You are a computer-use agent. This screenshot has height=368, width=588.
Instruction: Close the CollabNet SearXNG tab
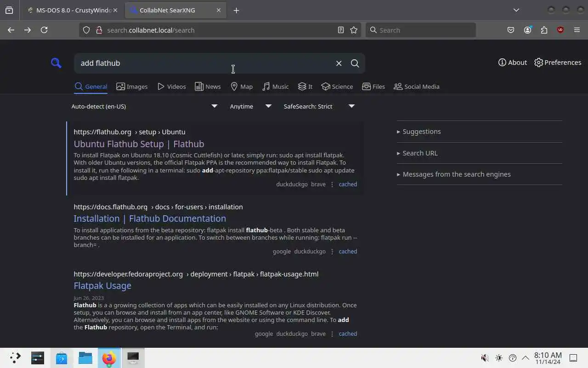219,10
